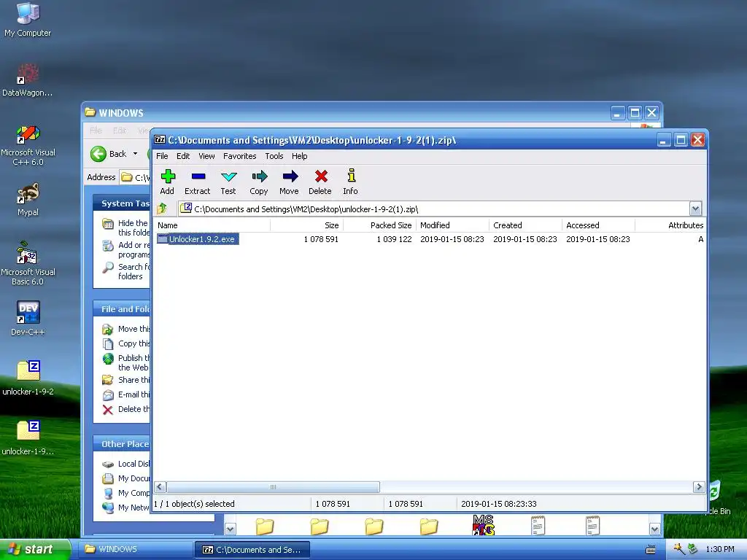
Task: Sort by Packed Size column header
Action: [x=379, y=225]
